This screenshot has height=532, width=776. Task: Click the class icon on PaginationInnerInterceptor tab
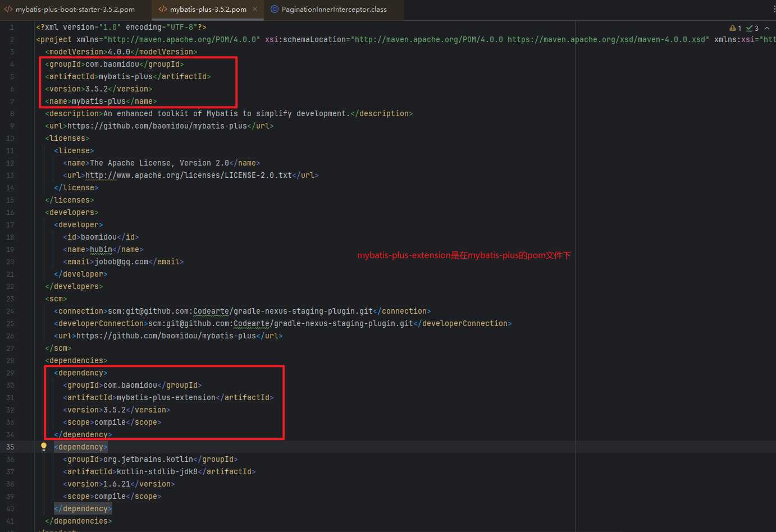click(x=275, y=10)
